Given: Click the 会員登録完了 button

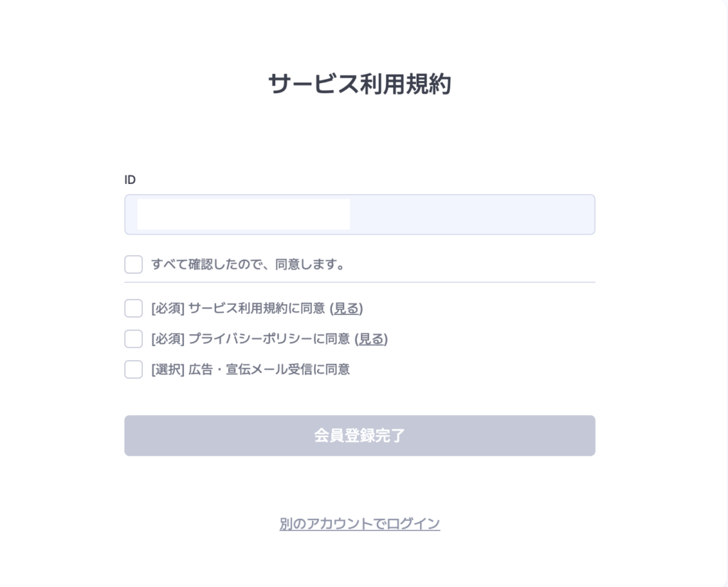Looking at the screenshot, I should coord(359,435).
